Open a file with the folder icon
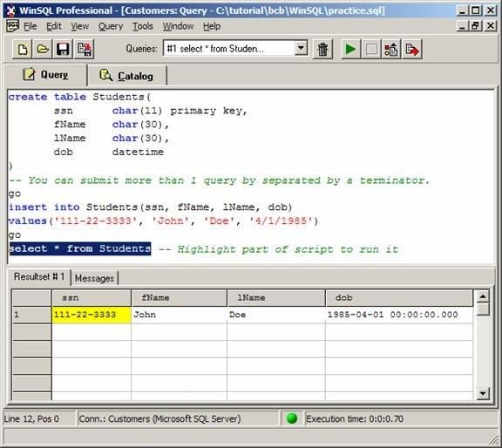Viewport: 502px width, 448px height. (42, 50)
